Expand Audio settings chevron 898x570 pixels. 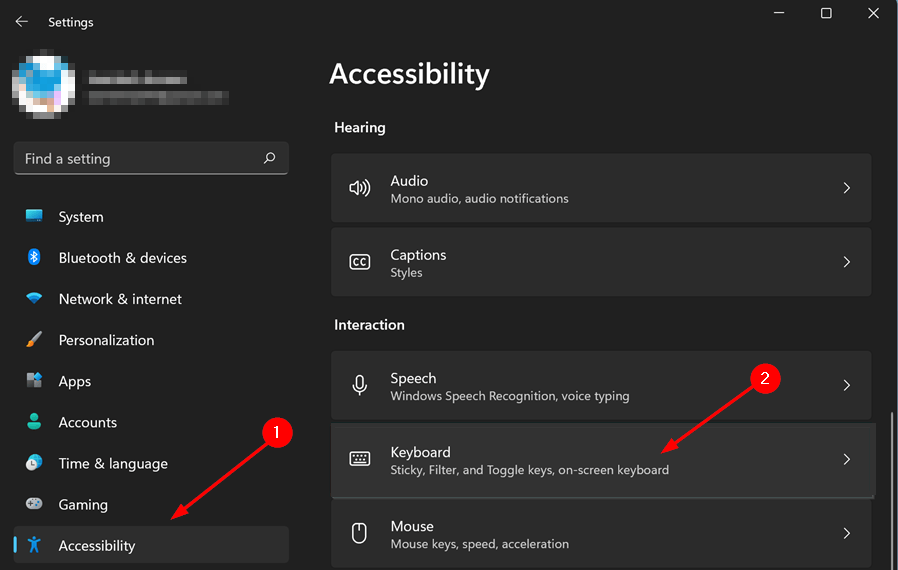pos(846,188)
